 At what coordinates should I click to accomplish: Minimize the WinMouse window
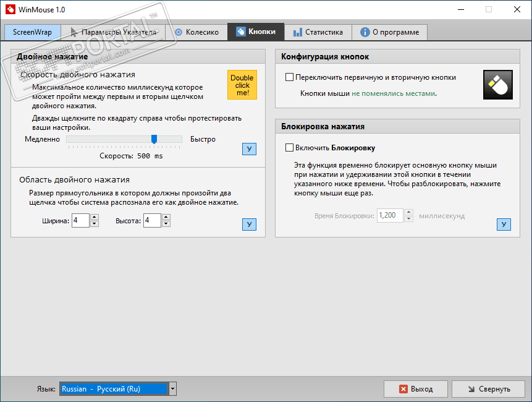[x=461, y=9]
